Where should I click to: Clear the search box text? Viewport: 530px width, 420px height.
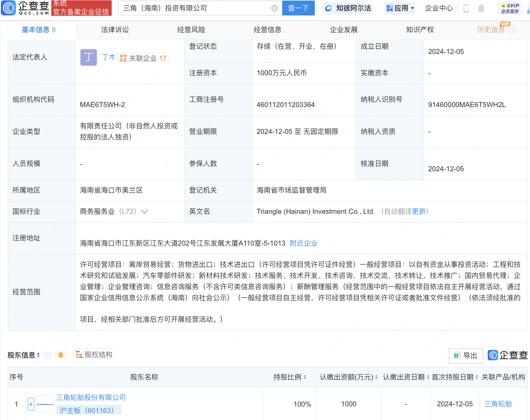[x=274, y=8]
